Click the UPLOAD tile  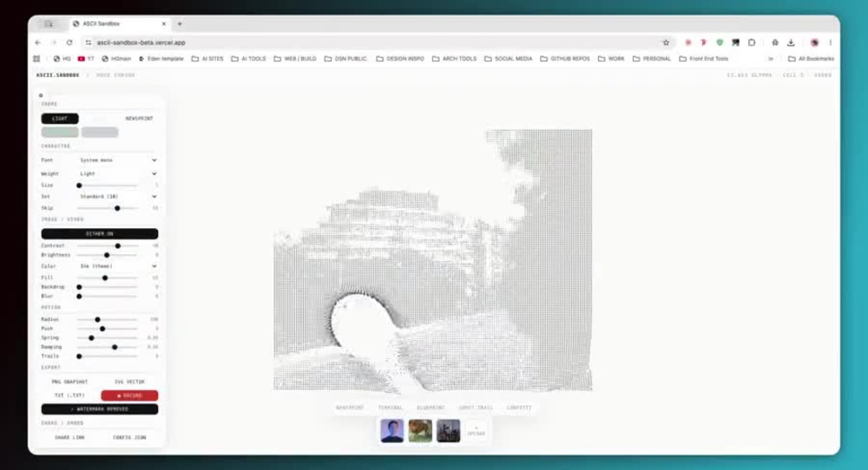476,431
